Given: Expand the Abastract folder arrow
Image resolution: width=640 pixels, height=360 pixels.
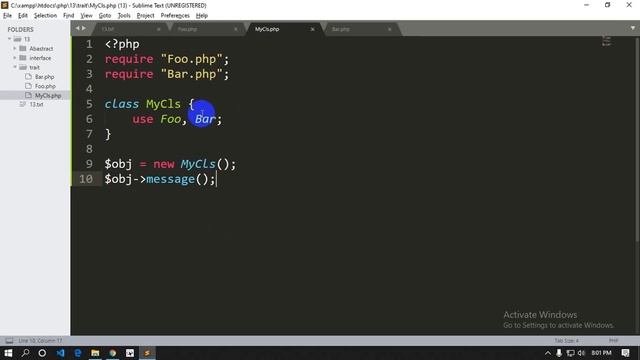Looking at the screenshot, I should coord(15,48).
